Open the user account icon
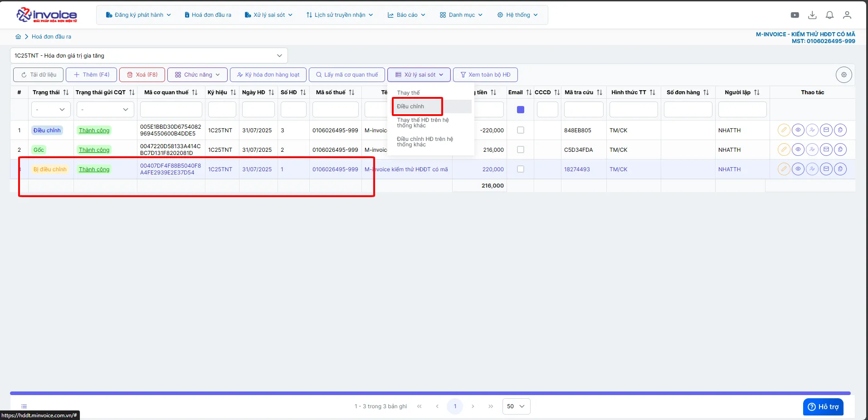868x420 pixels. click(x=847, y=15)
